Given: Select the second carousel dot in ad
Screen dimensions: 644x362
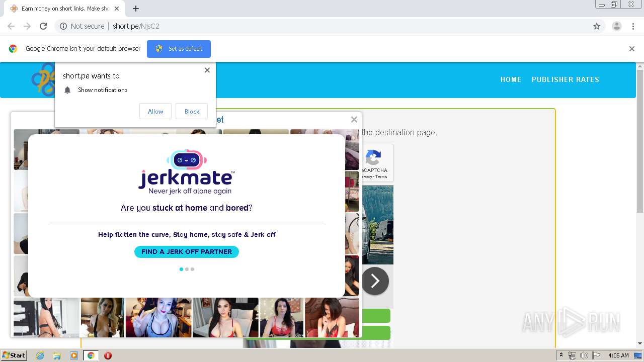Looking at the screenshot, I should tap(187, 269).
